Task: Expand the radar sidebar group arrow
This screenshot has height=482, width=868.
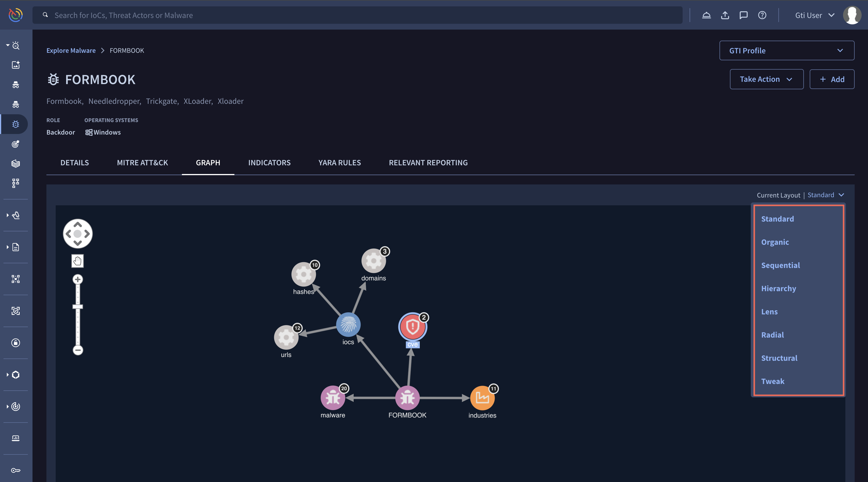Action: pyautogui.click(x=8, y=407)
